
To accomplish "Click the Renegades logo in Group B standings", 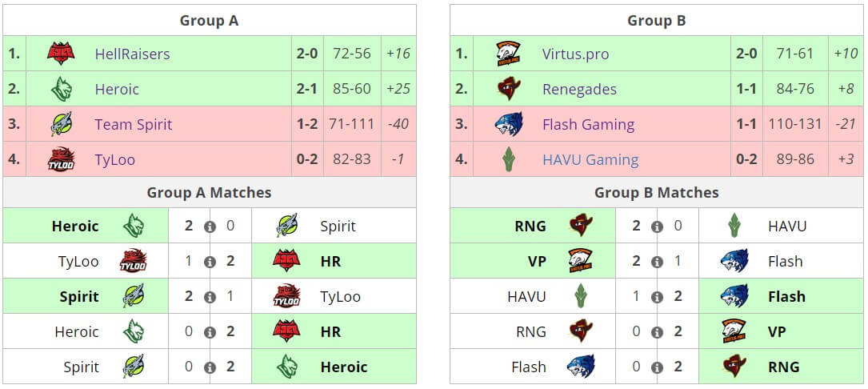I will (509, 89).
